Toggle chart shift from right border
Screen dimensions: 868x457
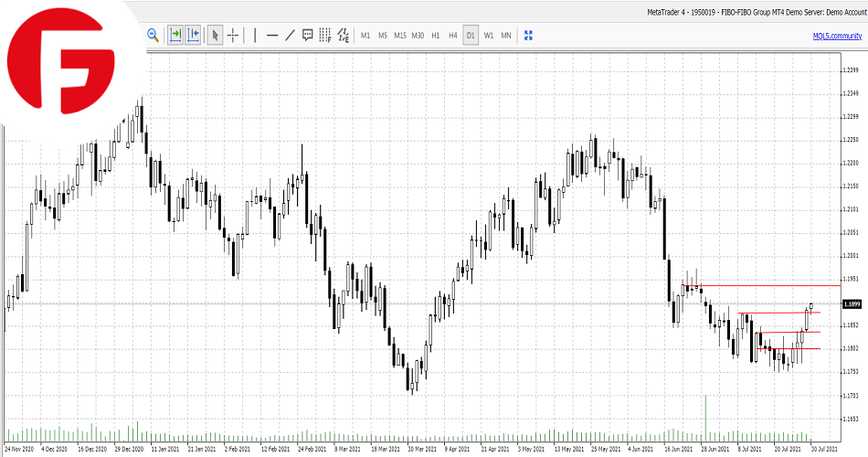tap(193, 36)
